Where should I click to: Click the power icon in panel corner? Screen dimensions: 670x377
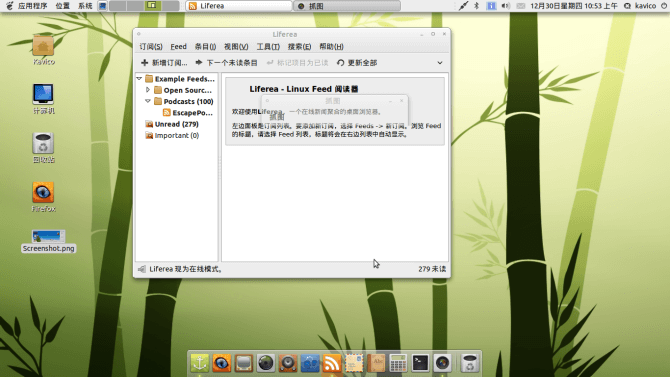click(664, 6)
